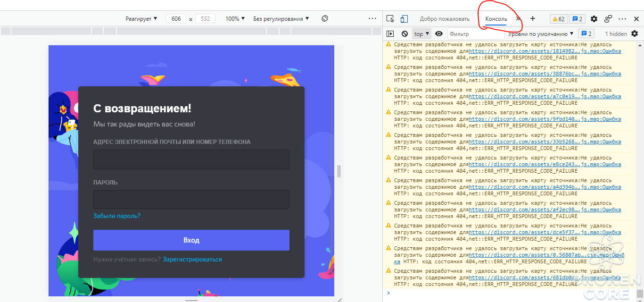Show the console sidebar
This screenshot has height=302, width=644.
pos(390,34)
